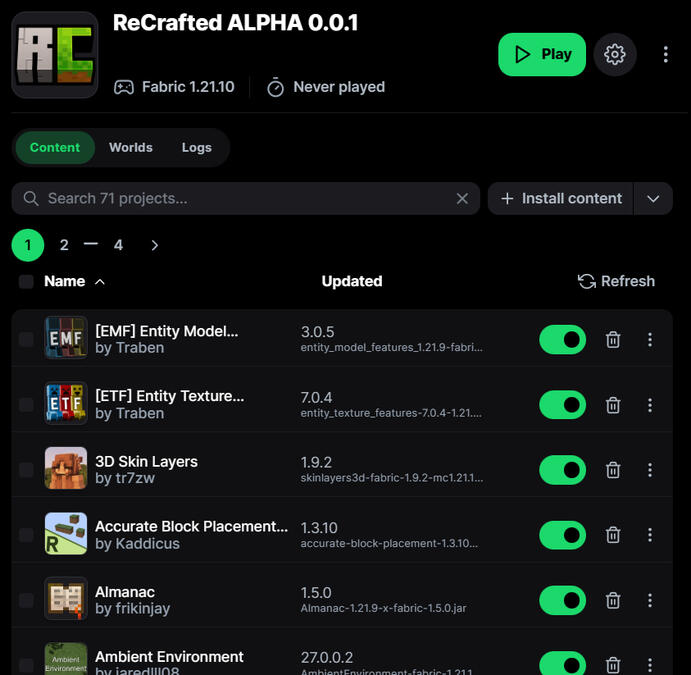Delete the [EMF] Entity Model mod
Viewport: 691px width, 675px height.
(x=613, y=340)
